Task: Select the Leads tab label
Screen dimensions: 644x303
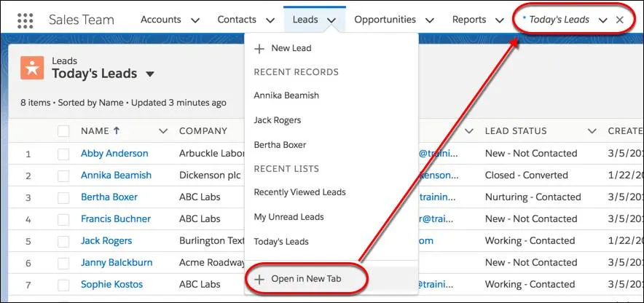Action: (x=305, y=20)
